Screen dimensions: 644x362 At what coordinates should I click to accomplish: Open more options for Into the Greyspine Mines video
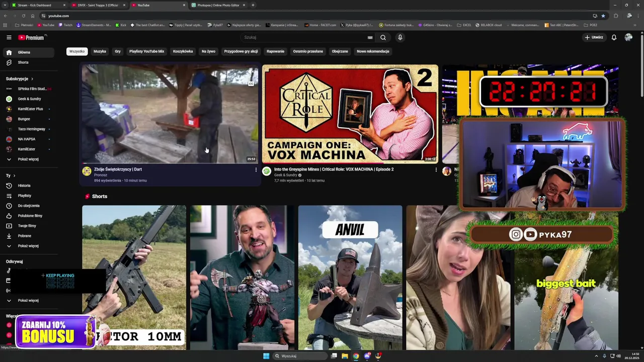click(x=436, y=170)
